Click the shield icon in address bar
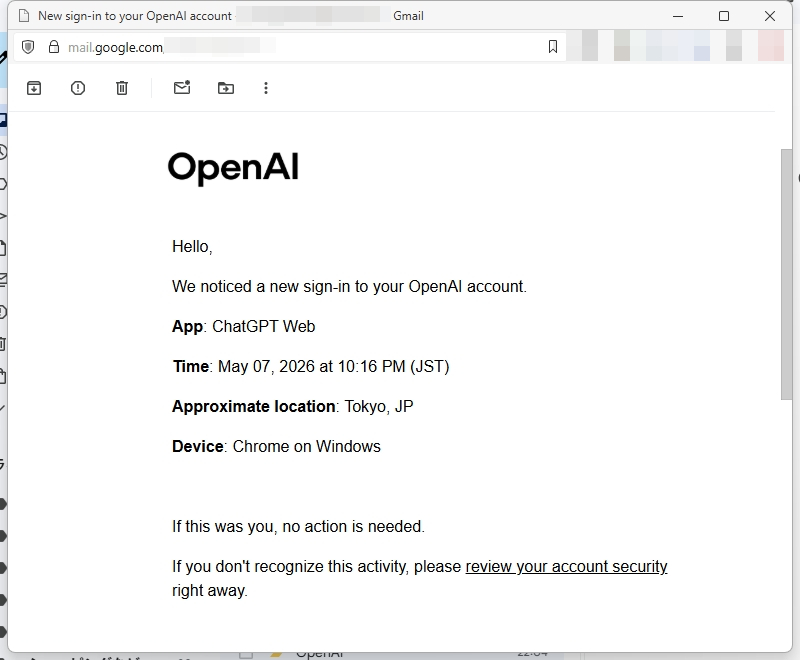 tap(28, 47)
